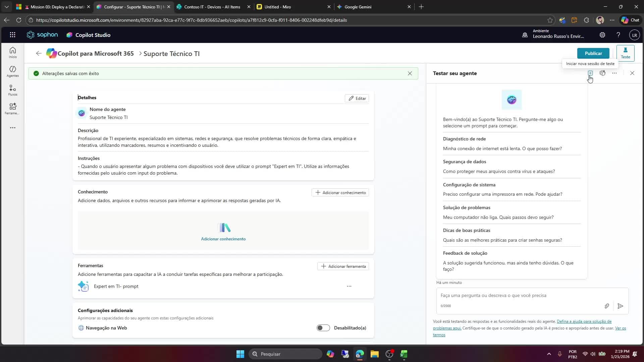Viewport: 644px width, 362px height.
Task: Open Ferramentas from the sidebar
Action: (12, 108)
